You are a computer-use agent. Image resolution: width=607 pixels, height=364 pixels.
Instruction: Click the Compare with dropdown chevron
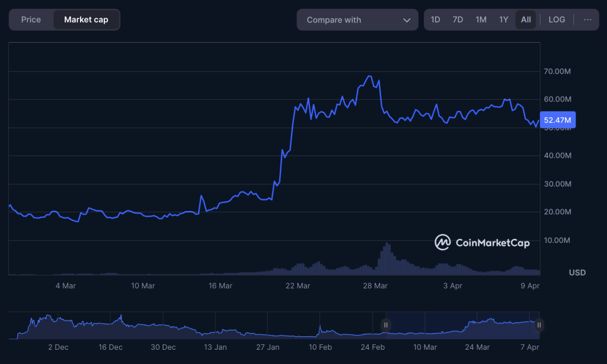coord(406,20)
